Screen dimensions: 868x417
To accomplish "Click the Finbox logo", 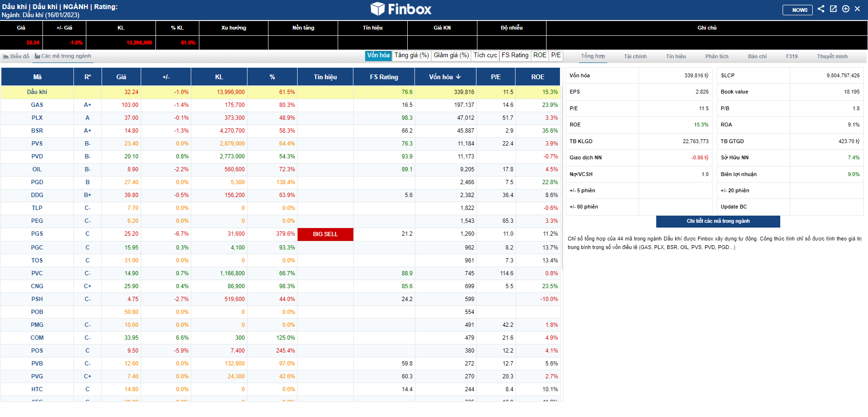I will (x=401, y=9).
